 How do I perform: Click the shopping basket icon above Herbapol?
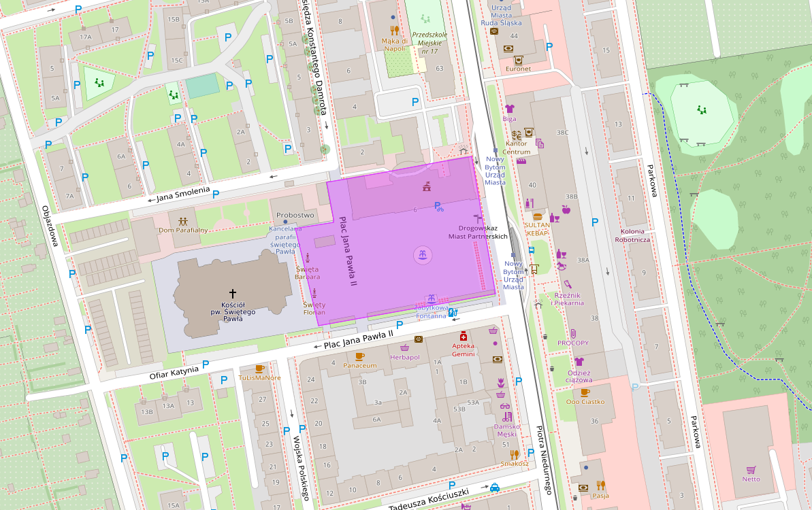(x=404, y=348)
